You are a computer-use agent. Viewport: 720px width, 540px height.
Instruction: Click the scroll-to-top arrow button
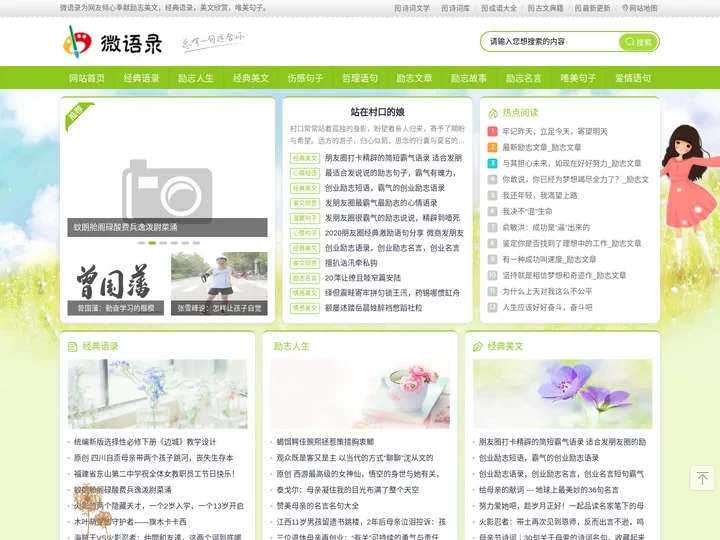[702, 478]
